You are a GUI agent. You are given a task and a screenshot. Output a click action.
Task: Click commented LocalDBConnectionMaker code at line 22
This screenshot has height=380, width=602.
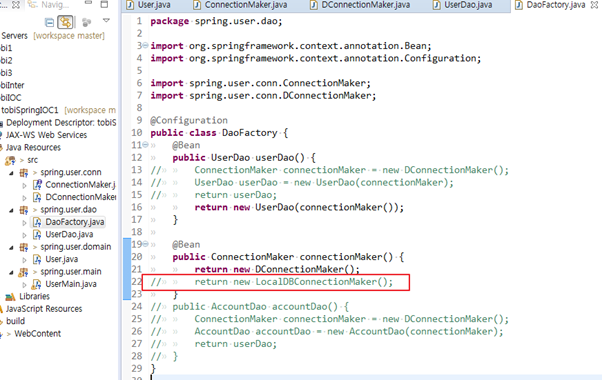coord(294,282)
